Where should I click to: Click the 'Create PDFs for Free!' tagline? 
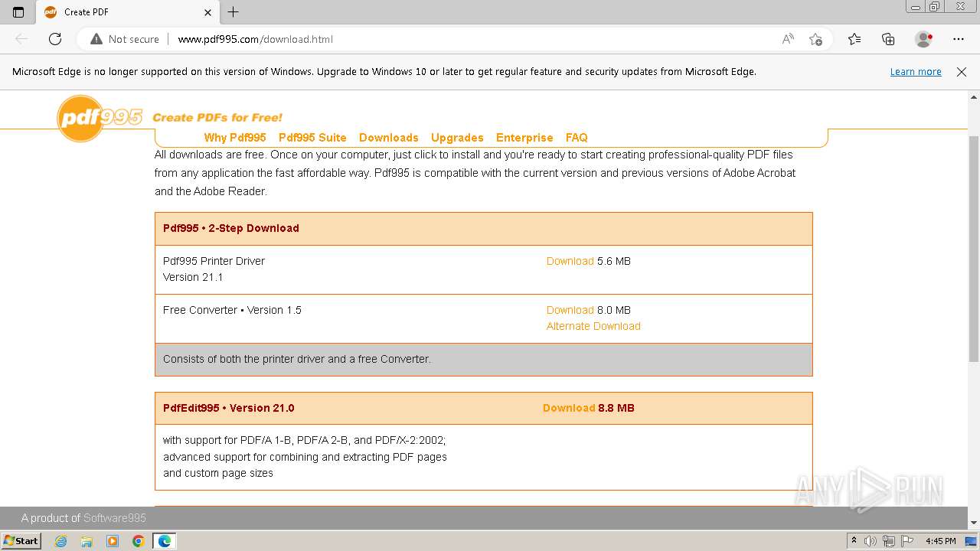[x=217, y=117]
